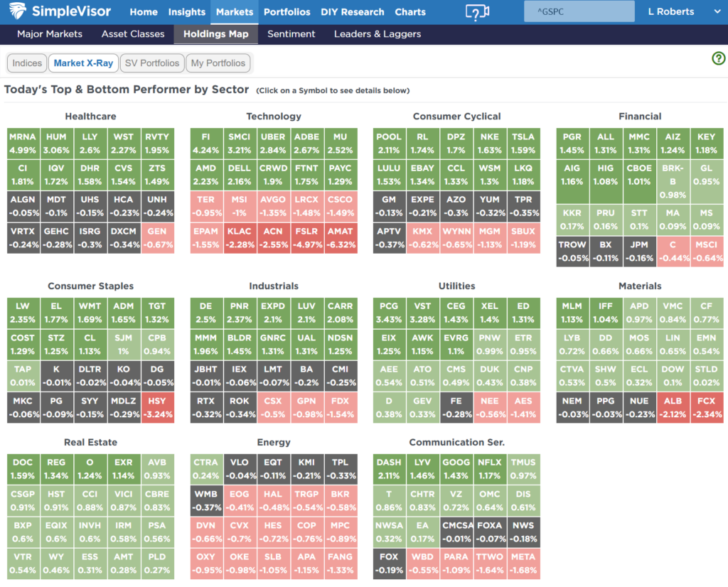Select the AMAT tile showing -6.32%
Image resolution: width=728 pixels, height=587 pixels.
(x=341, y=237)
